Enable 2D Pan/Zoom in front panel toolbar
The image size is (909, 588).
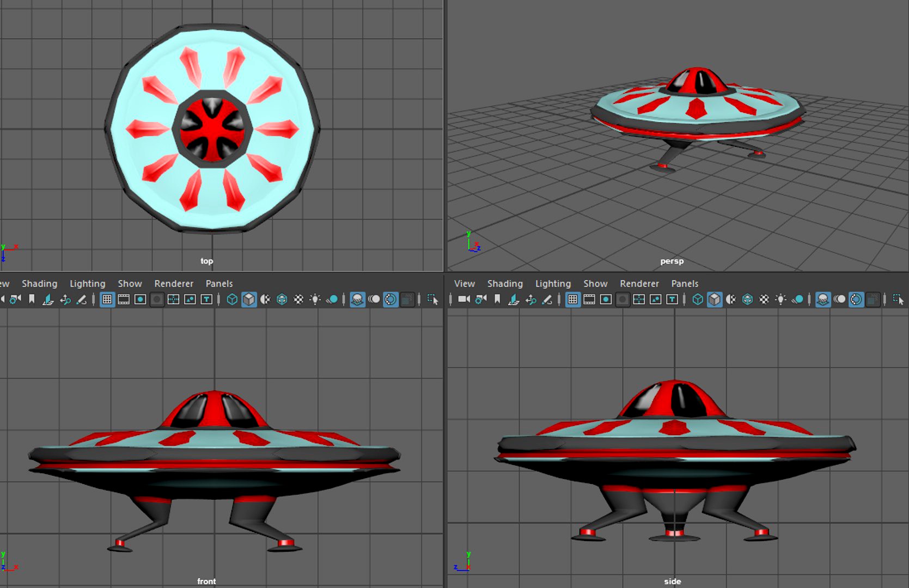65,299
